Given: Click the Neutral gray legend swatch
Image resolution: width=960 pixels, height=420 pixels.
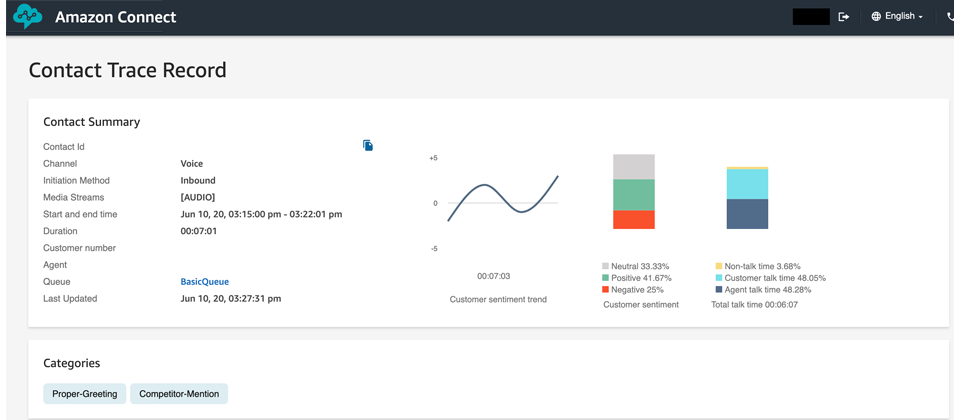Looking at the screenshot, I should (606, 266).
